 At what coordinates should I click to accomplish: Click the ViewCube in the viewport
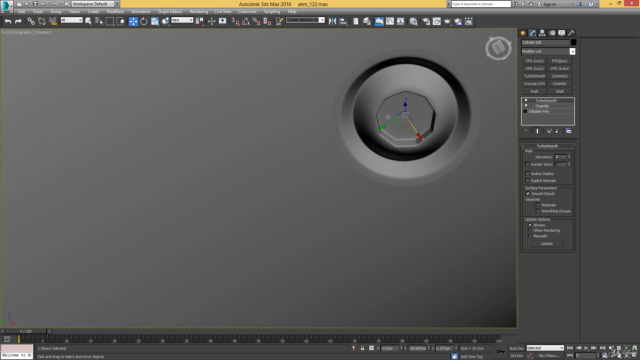click(x=498, y=48)
